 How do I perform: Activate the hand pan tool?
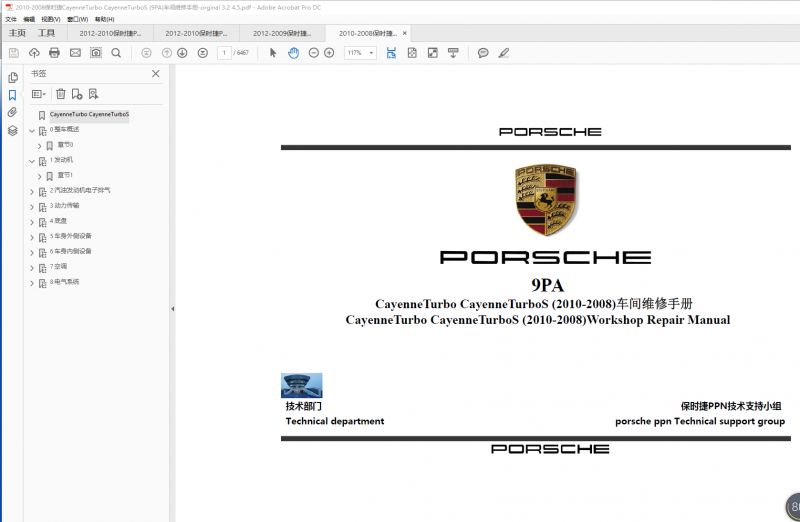[x=293, y=53]
